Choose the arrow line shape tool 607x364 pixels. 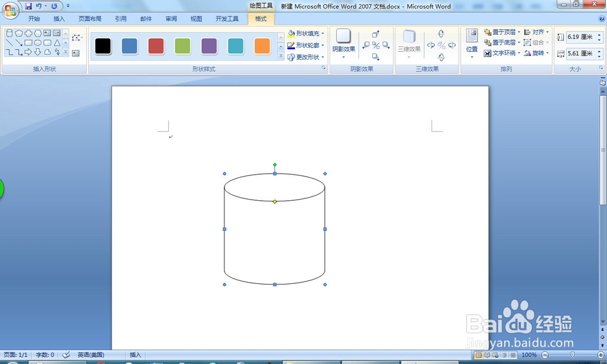point(19,42)
